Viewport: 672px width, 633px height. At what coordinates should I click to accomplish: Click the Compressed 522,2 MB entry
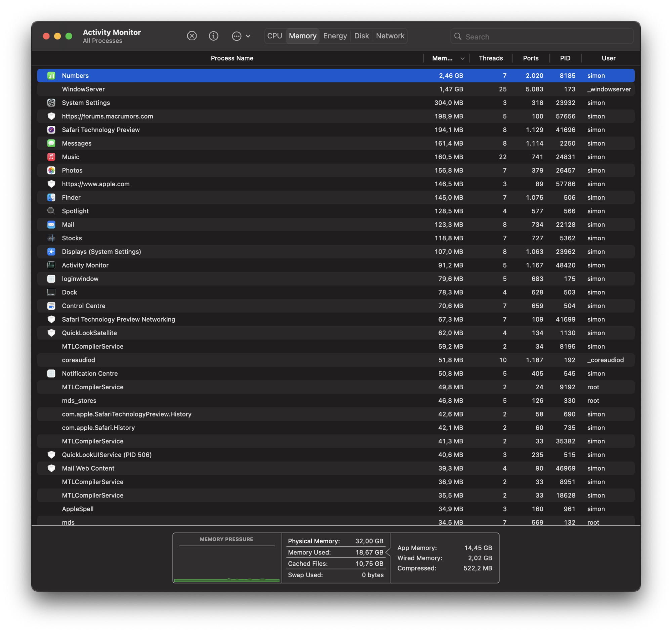[x=445, y=568]
